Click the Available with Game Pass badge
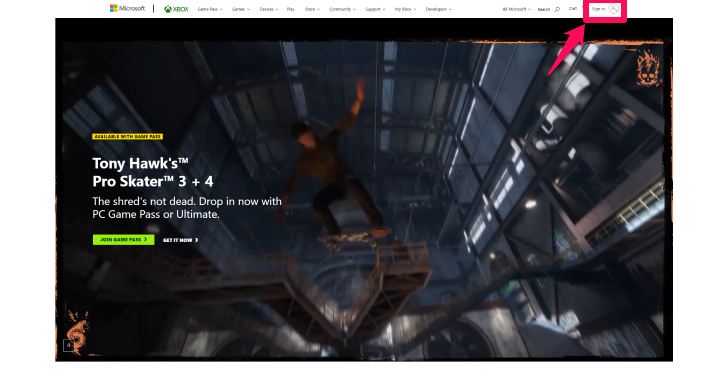Screen dimensions: 728x369 (x=128, y=136)
